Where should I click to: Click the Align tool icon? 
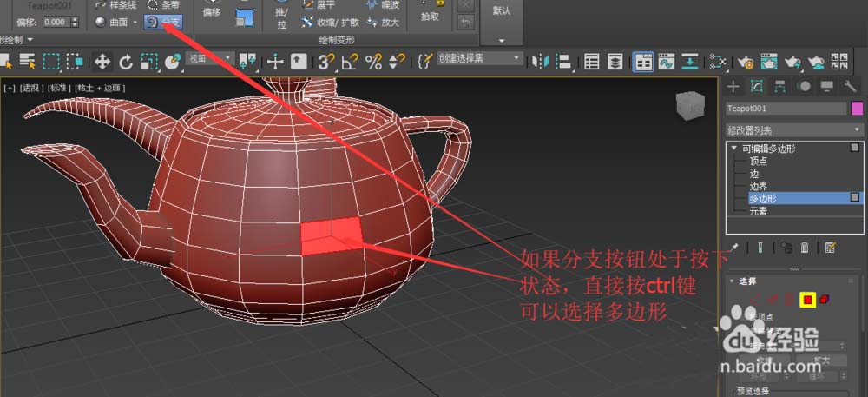point(563,62)
